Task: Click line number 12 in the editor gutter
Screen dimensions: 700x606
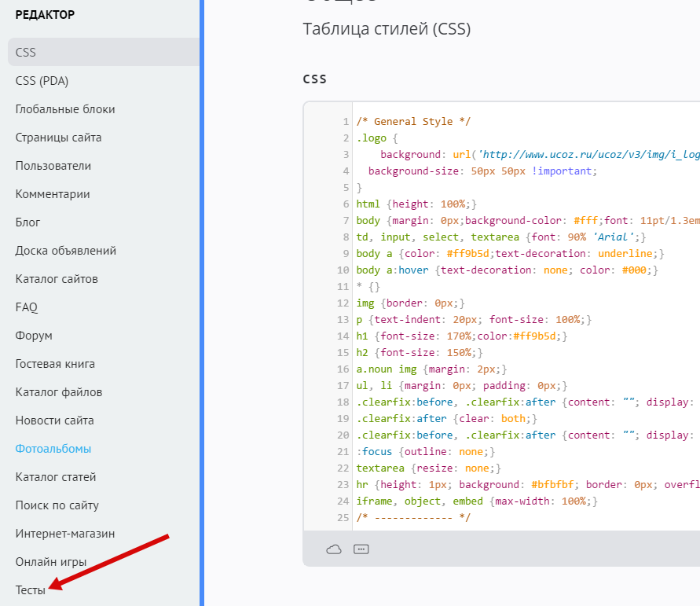Action: pos(345,303)
